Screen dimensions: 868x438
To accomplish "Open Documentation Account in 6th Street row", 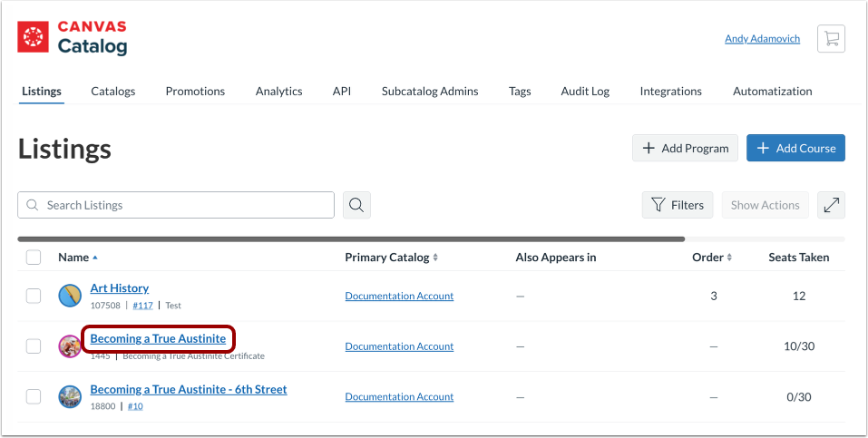I will [399, 396].
